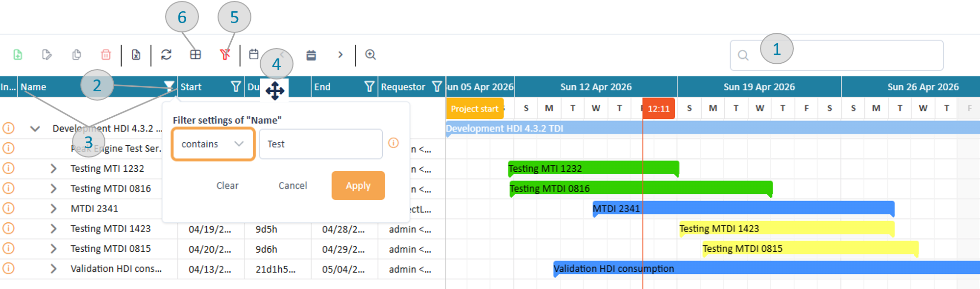Click info icon of Testing MTI 1232 row
The image size is (980, 289).
pos(8,168)
